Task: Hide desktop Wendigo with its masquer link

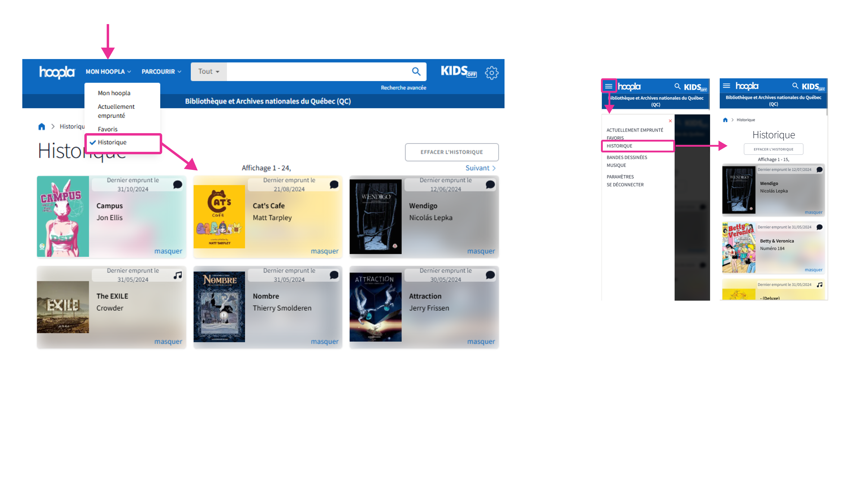Action: (x=481, y=251)
